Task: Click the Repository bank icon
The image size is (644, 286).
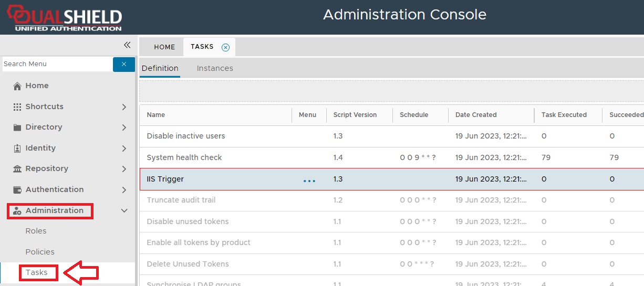Action: pos(17,169)
